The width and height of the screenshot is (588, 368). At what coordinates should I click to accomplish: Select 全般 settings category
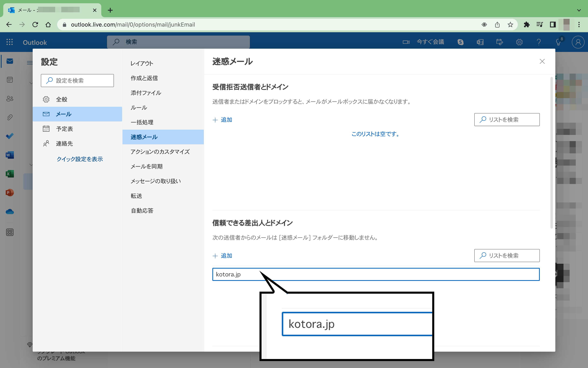(77, 99)
